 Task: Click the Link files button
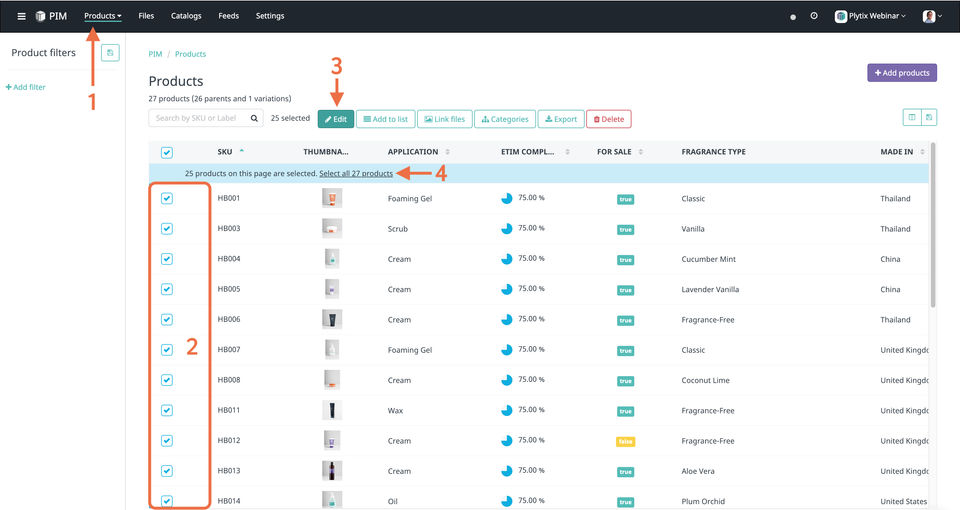click(x=444, y=119)
